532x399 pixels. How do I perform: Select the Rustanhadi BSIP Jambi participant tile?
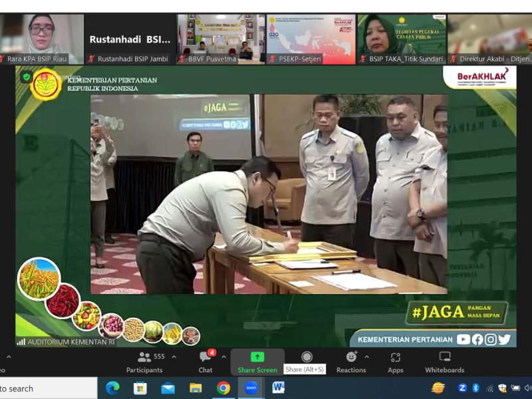[129, 39]
